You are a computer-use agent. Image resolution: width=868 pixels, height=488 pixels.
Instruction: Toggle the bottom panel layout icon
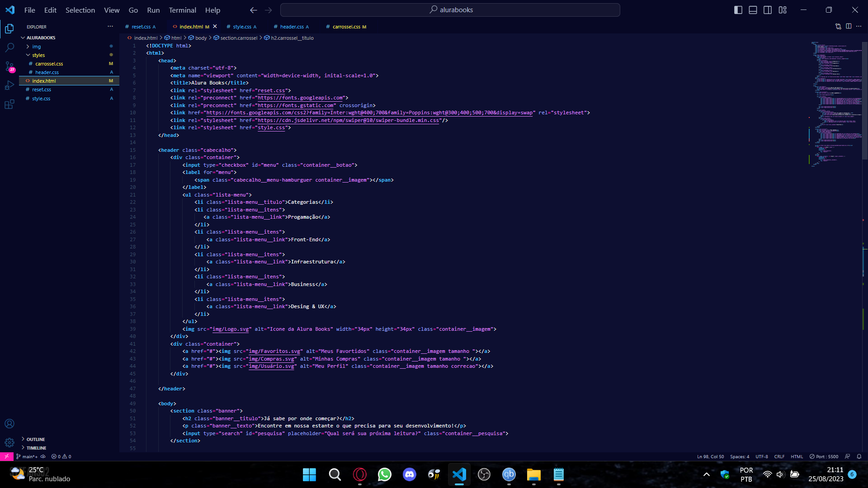coord(753,10)
